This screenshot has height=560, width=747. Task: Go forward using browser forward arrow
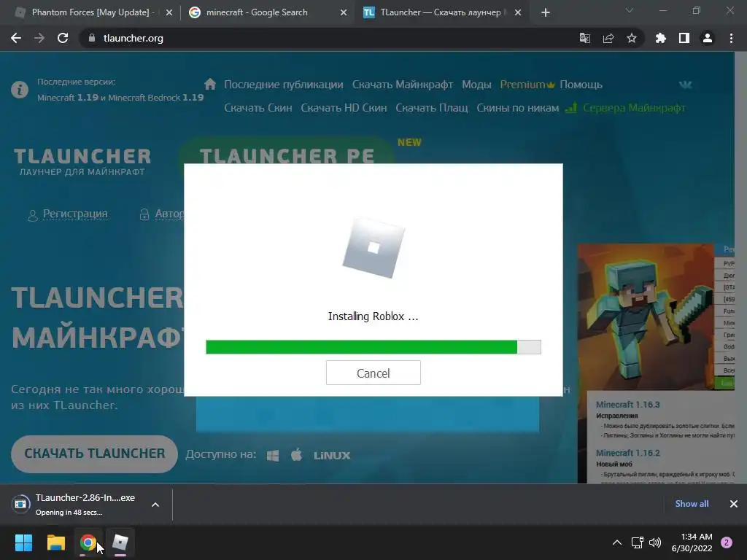[x=39, y=38]
